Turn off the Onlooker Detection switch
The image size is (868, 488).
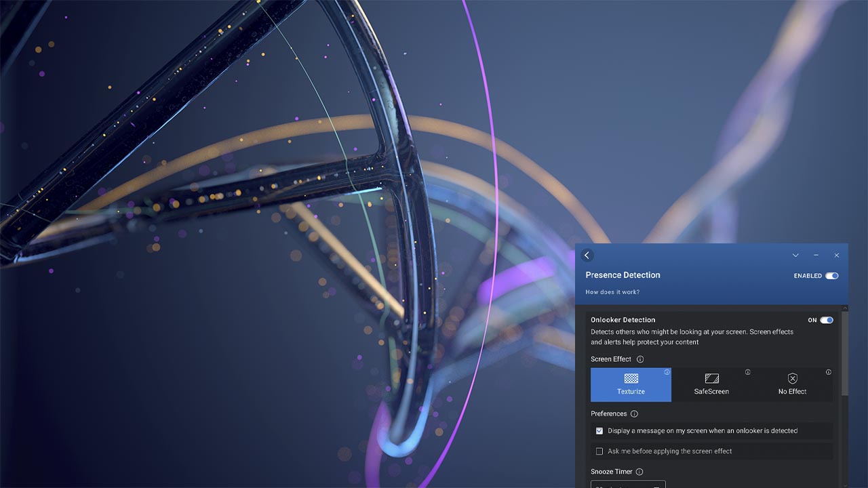pyautogui.click(x=826, y=320)
